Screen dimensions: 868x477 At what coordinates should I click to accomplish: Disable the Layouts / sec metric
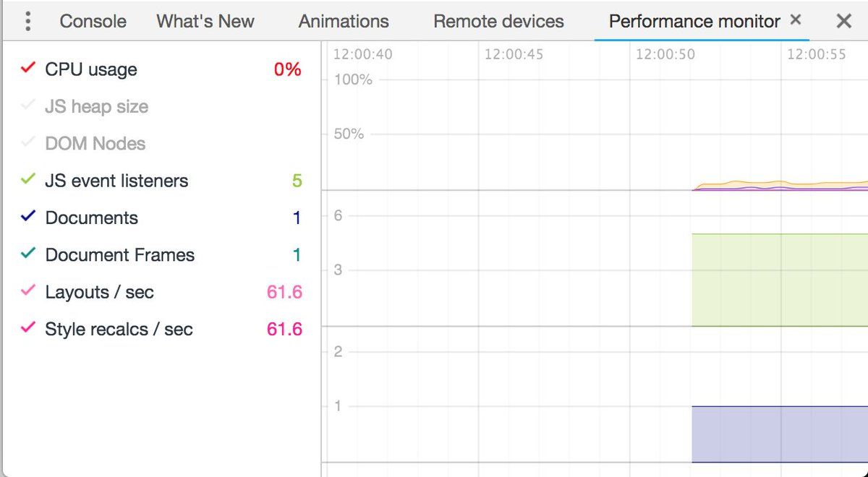[28, 291]
